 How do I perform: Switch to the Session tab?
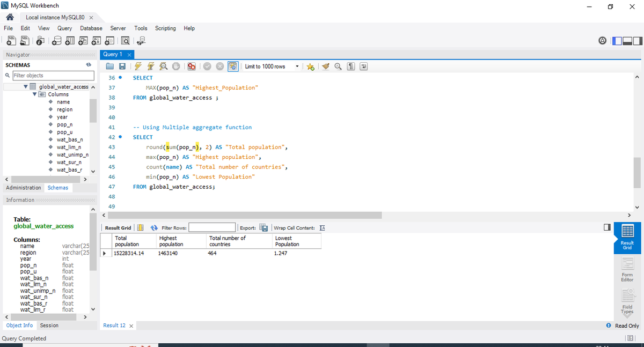[49, 326]
